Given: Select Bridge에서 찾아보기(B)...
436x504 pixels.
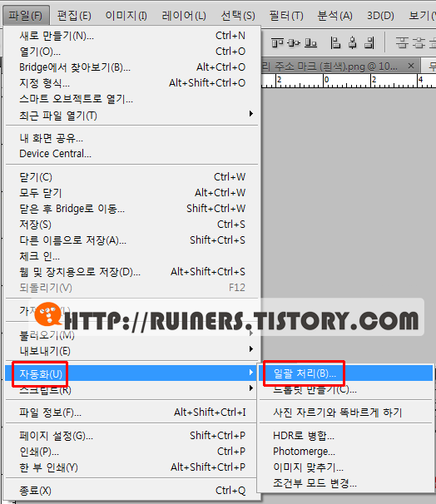Looking at the screenshot, I should [x=131, y=67].
